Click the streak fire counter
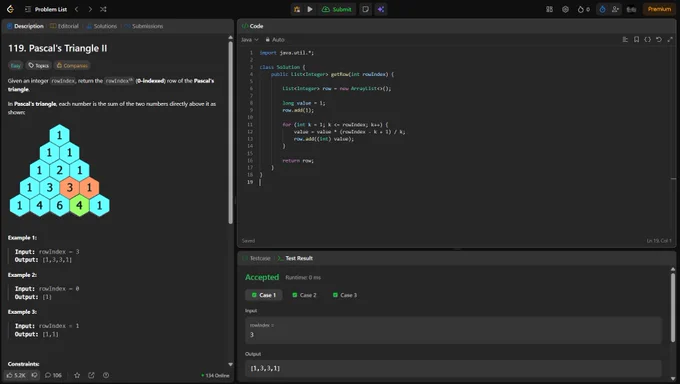Screen dimensions: 680x384 583,9
